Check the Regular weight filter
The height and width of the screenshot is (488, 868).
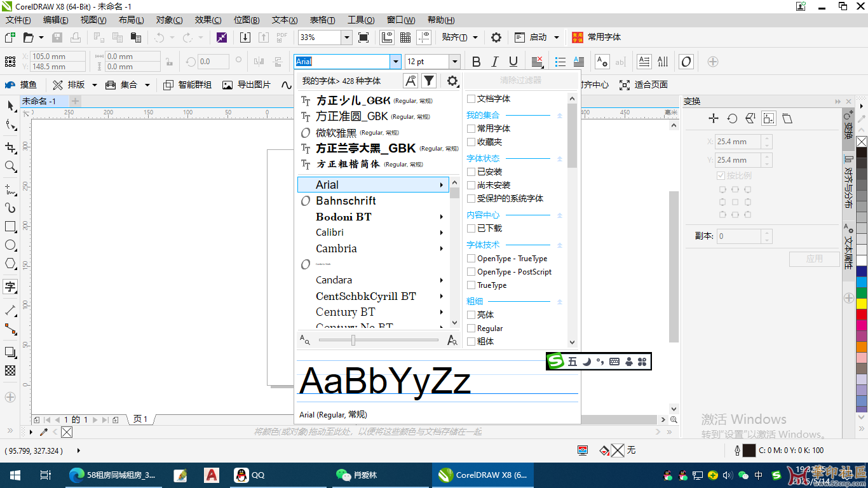[471, 329]
